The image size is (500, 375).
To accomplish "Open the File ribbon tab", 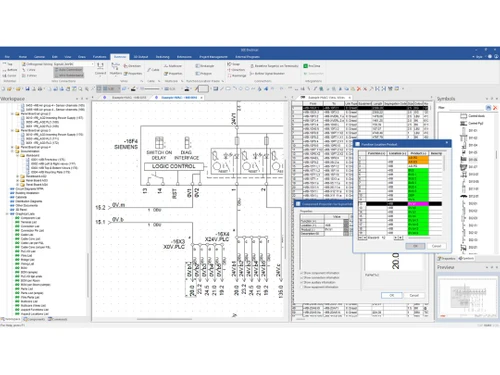I will (7, 57).
